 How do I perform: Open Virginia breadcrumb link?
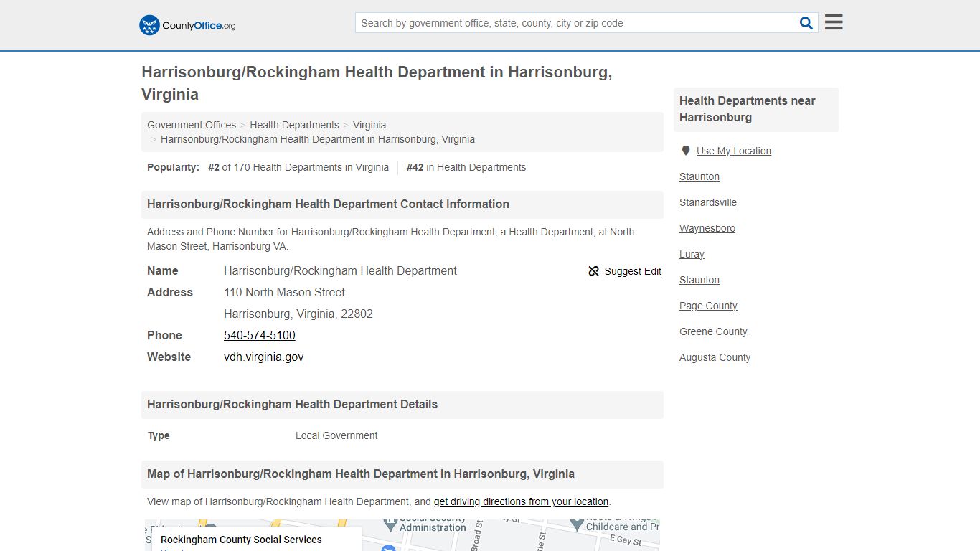tap(369, 125)
